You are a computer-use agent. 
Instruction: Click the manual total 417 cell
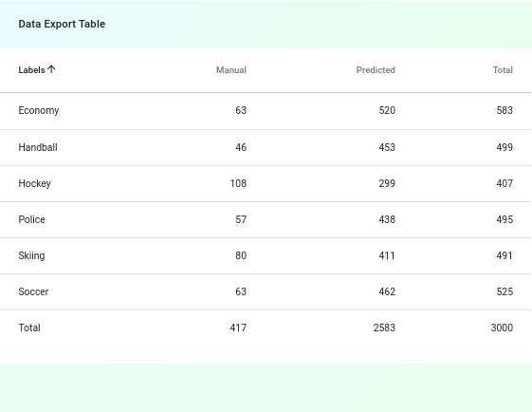[238, 328]
